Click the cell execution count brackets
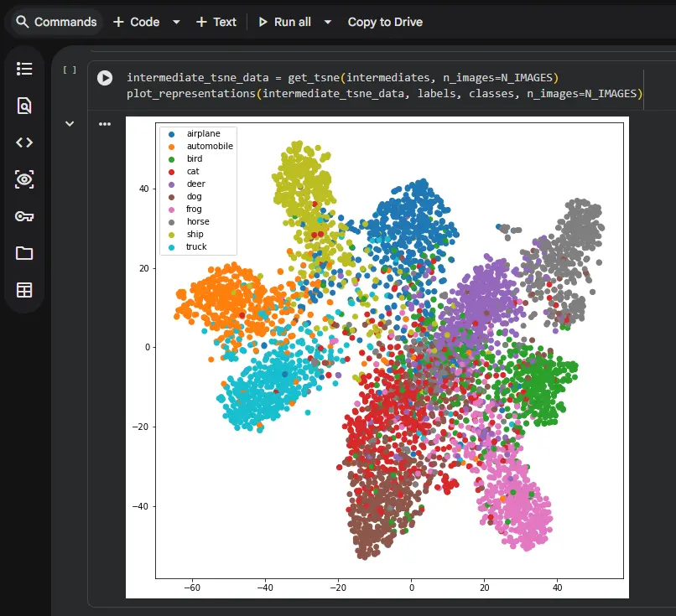Screen dimensions: 676x616 pos(70,70)
